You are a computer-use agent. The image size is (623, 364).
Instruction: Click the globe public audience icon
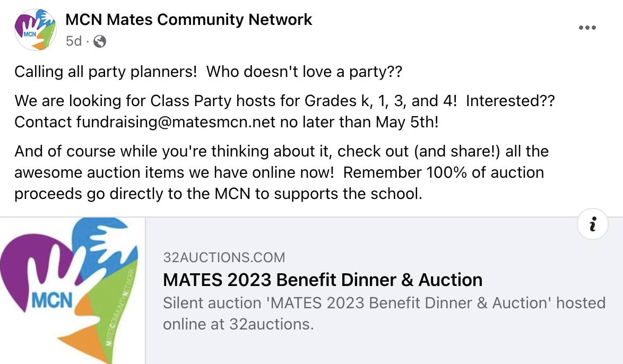[100, 41]
